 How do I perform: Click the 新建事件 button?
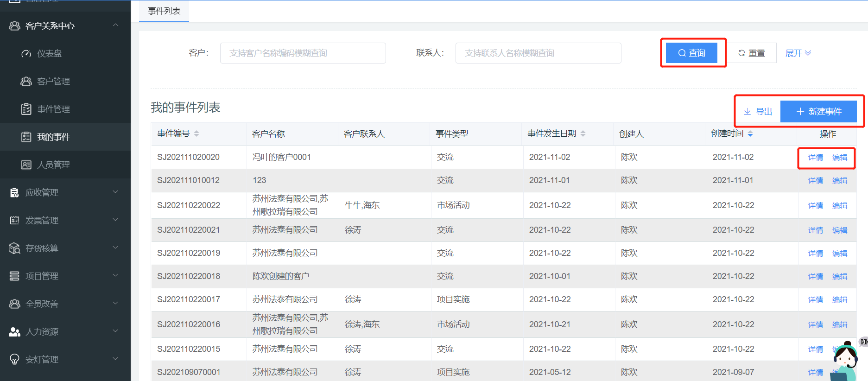pyautogui.click(x=818, y=112)
